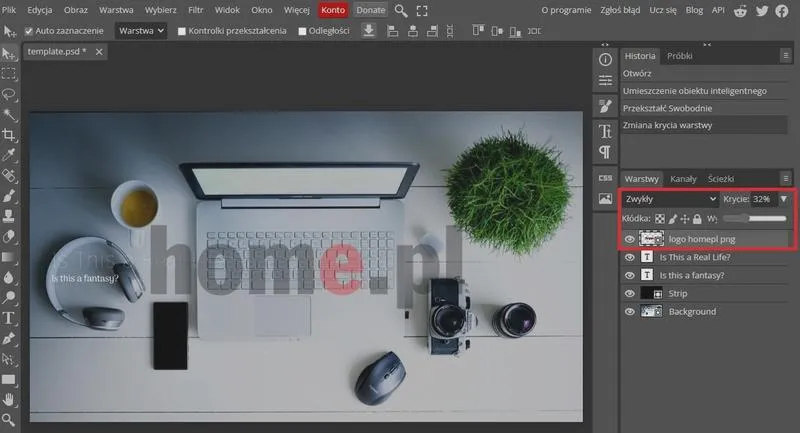Select the Rectangle Select tool
800x433 pixels.
[x=9, y=74]
